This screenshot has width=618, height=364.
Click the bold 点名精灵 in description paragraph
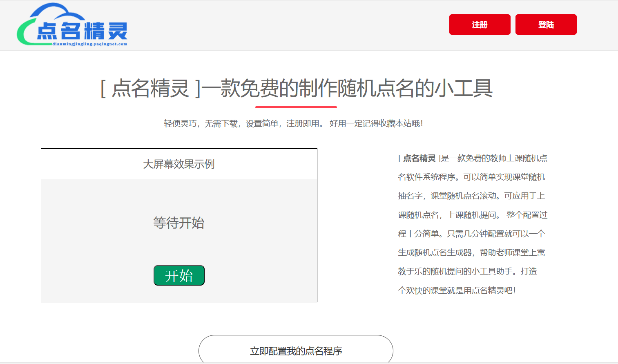[419, 158]
